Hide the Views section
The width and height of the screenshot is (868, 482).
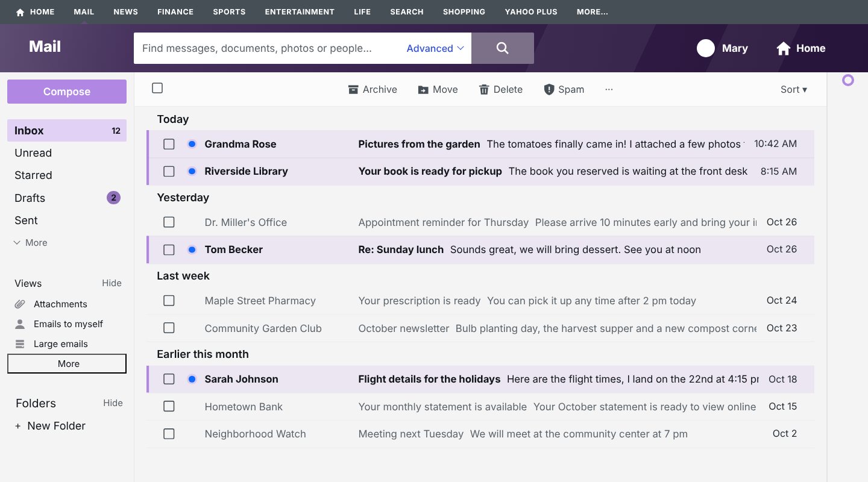112,283
